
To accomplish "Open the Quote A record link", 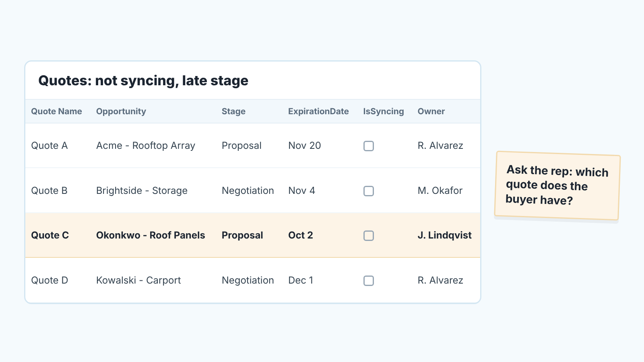I will coord(50,146).
